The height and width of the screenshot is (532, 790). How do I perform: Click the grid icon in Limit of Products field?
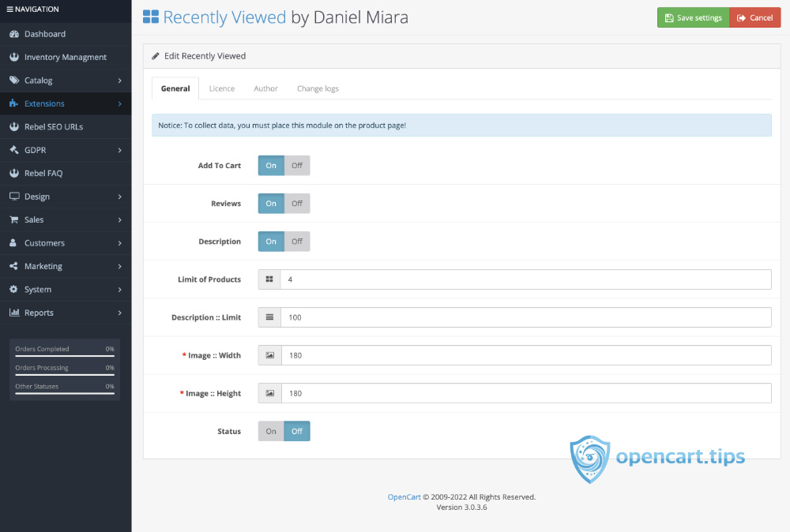(x=269, y=279)
